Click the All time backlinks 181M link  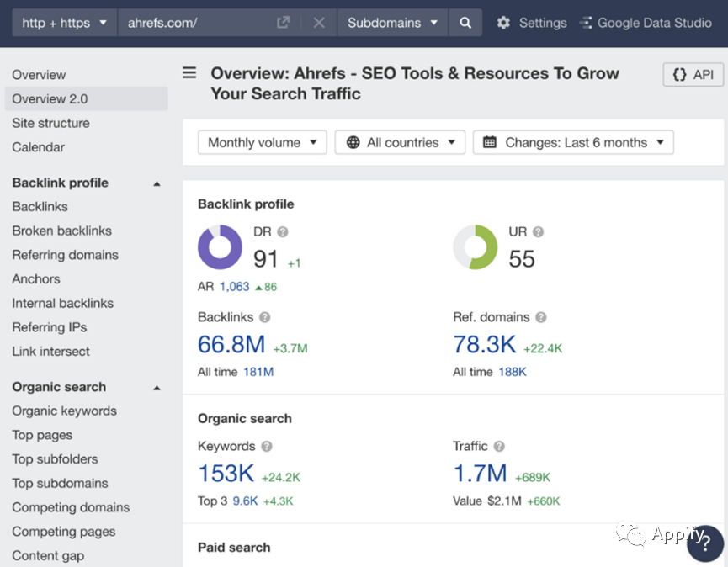pos(258,372)
